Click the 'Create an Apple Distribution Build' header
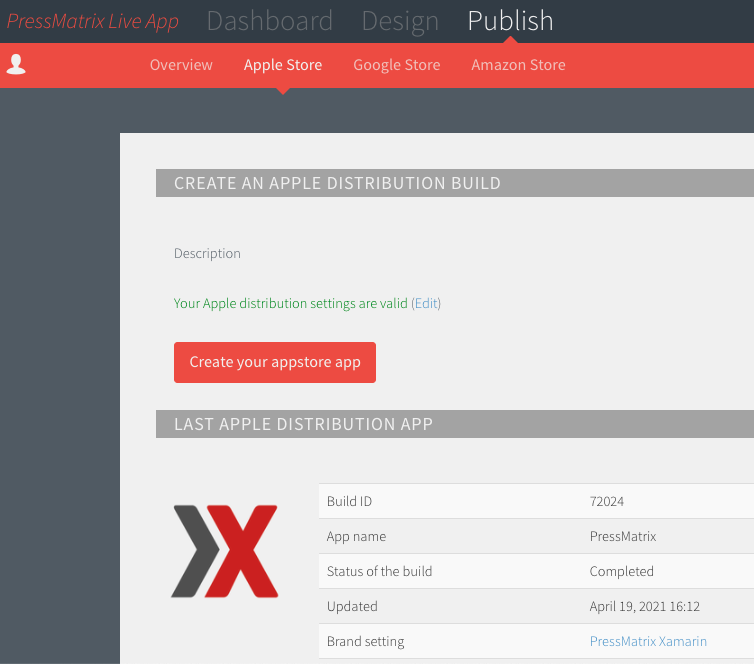The width and height of the screenshot is (754, 664). click(455, 183)
